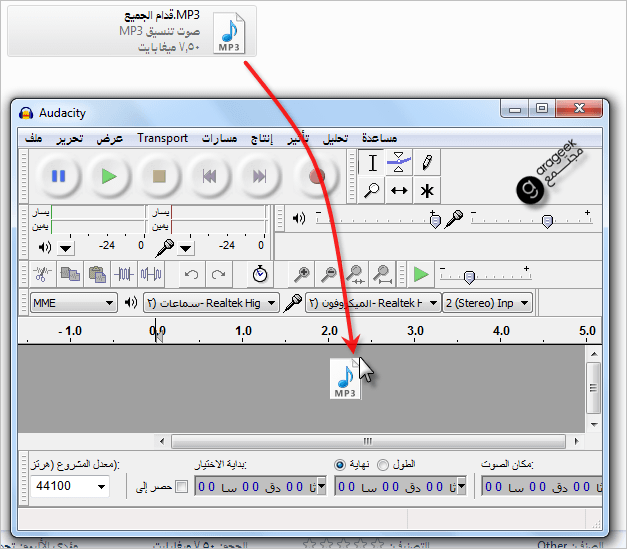Image resolution: width=627 pixels, height=549 pixels.
Task: Select the Selection (I-beam) tool
Action: click(x=371, y=163)
